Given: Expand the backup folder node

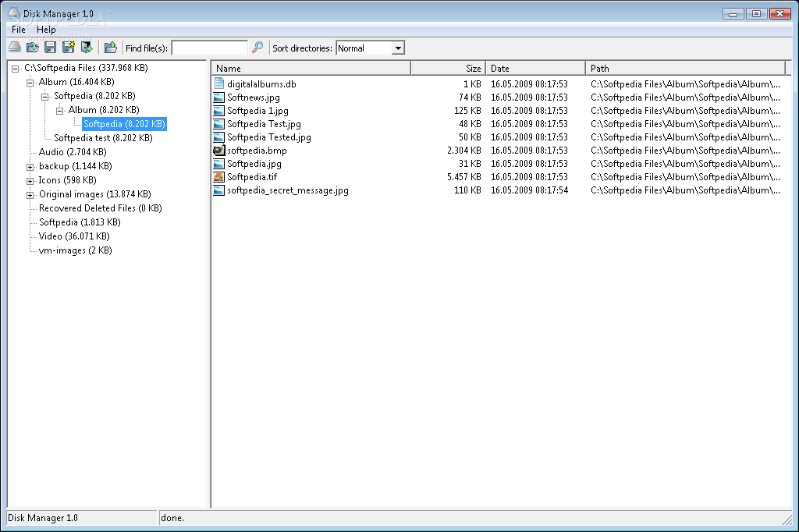Looking at the screenshot, I should pos(30,167).
